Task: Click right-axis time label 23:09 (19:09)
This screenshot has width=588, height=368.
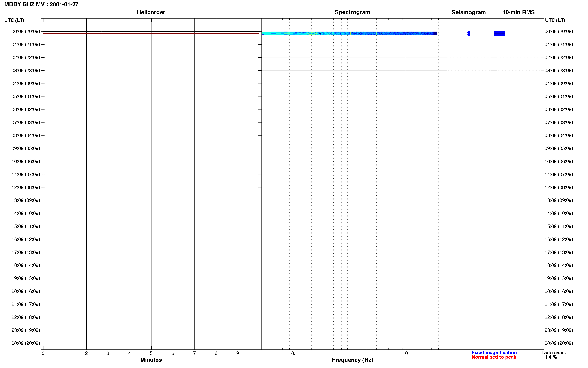Action: coord(559,330)
